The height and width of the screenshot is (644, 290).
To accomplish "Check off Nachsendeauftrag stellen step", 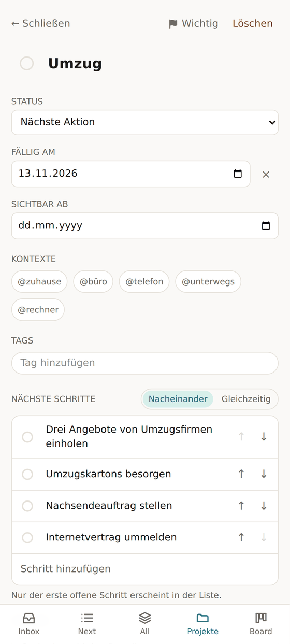I will (x=27, y=506).
